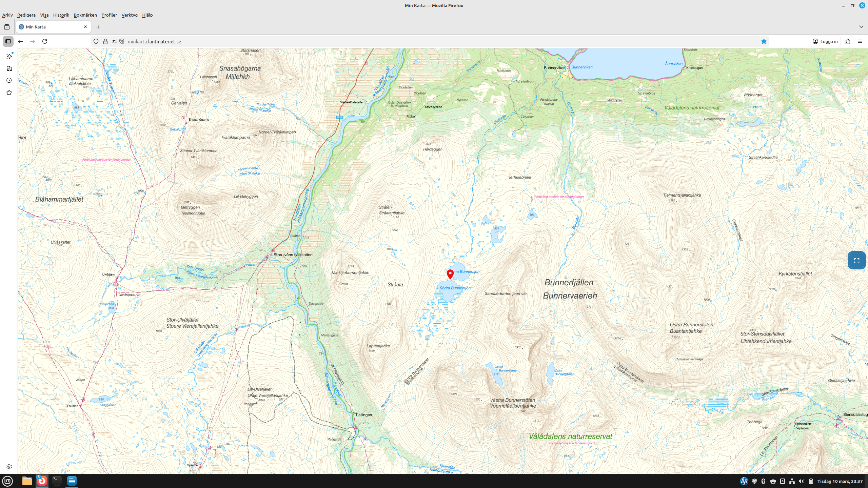Screen dimensions: 868x488
Task: Click the extensions puzzle icon
Action: point(848,41)
